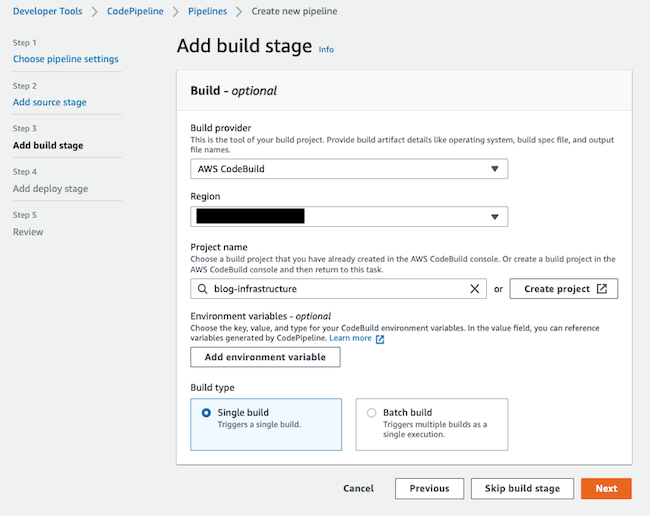Click the Create project button
The width and height of the screenshot is (650, 516).
point(564,289)
